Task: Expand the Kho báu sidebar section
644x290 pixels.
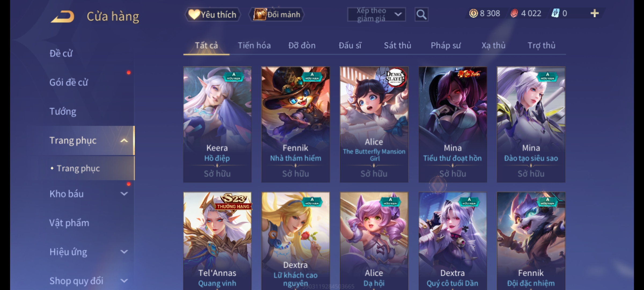Action: tap(124, 194)
